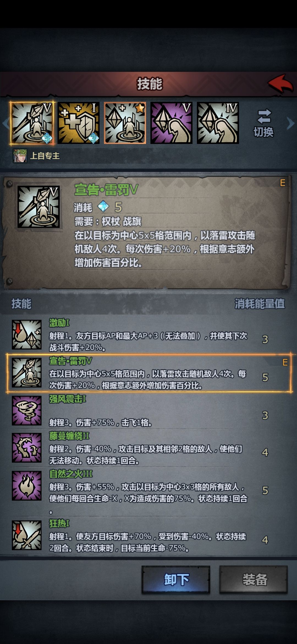297x644 pixels.
Task: Tap the large 宣告·雷罚V detail icon
Action: tap(38, 207)
